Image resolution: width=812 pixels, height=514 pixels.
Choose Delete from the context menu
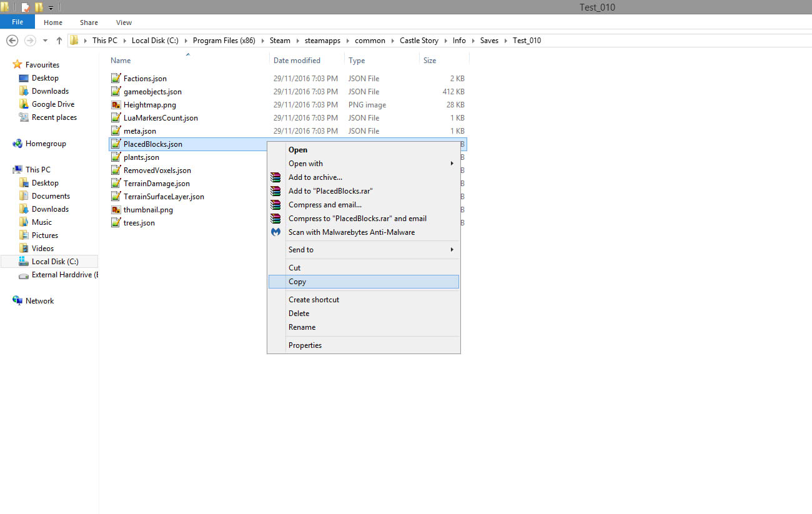pyautogui.click(x=364, y=314)
